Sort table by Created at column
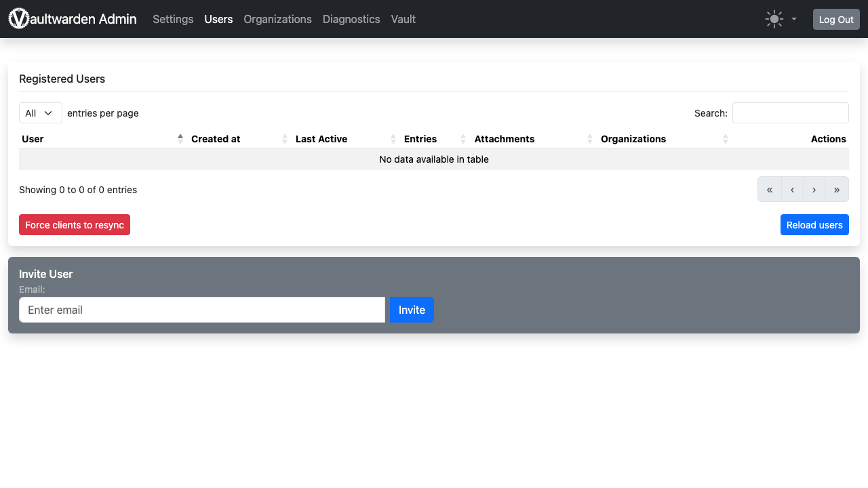Screen dimensions: 868x488 coord(240,139)
